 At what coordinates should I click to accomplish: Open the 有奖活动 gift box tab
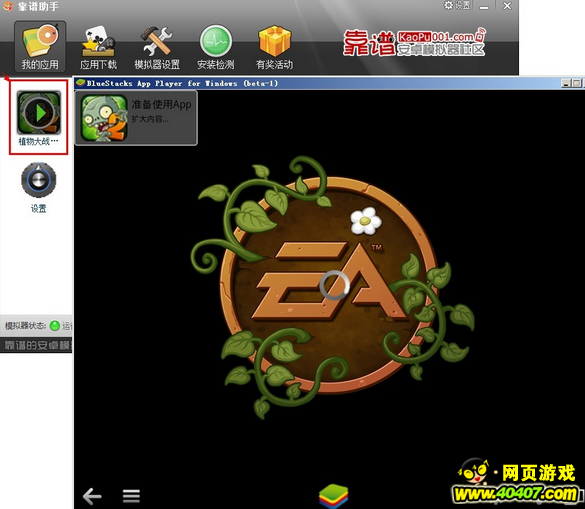pos(274,47)
